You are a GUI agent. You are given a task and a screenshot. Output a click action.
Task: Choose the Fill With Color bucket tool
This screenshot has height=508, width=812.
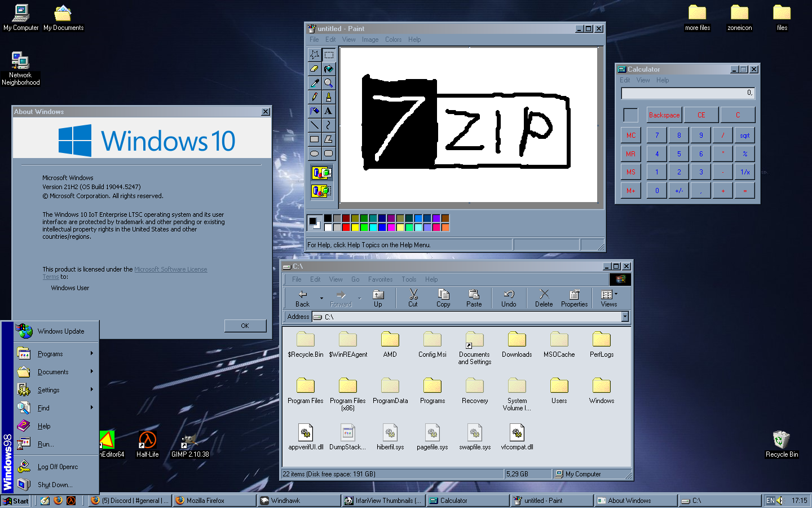pyautogui.click(x=329, y=69)
